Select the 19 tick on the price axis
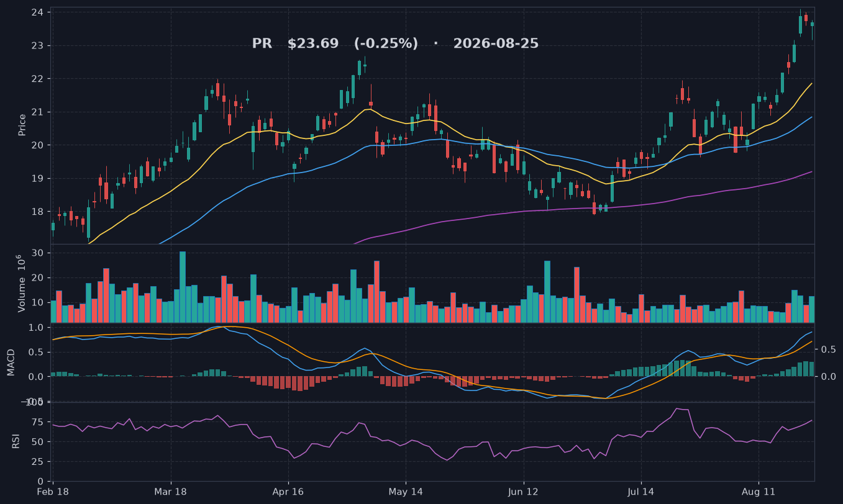The width and height of the screenshot is (843, 504). tap(37, 179)
